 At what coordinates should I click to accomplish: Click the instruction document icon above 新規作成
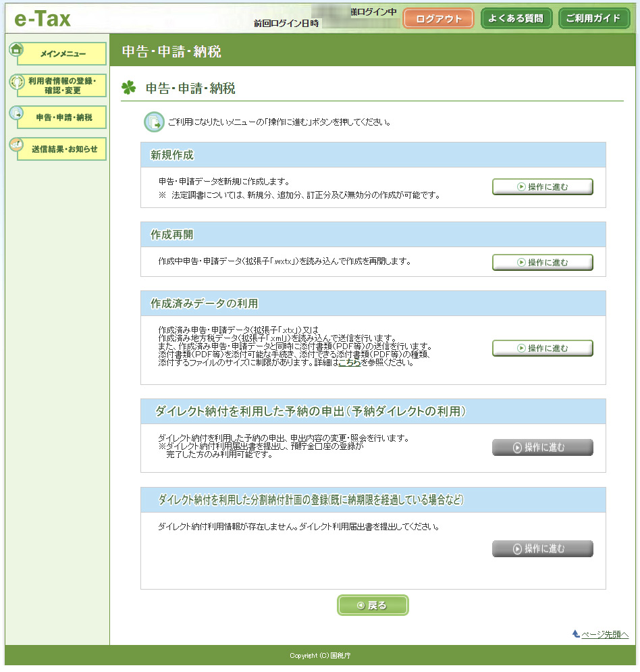click(154, 122)
